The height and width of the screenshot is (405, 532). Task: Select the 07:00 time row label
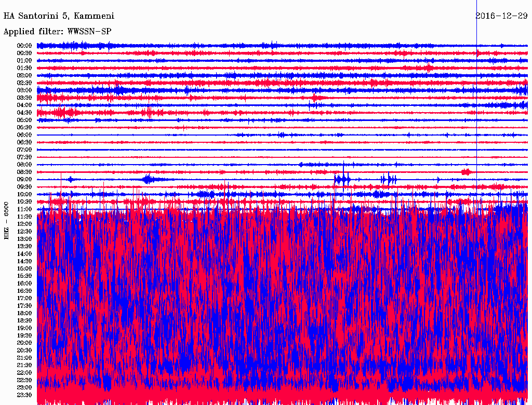click(24, 150)
